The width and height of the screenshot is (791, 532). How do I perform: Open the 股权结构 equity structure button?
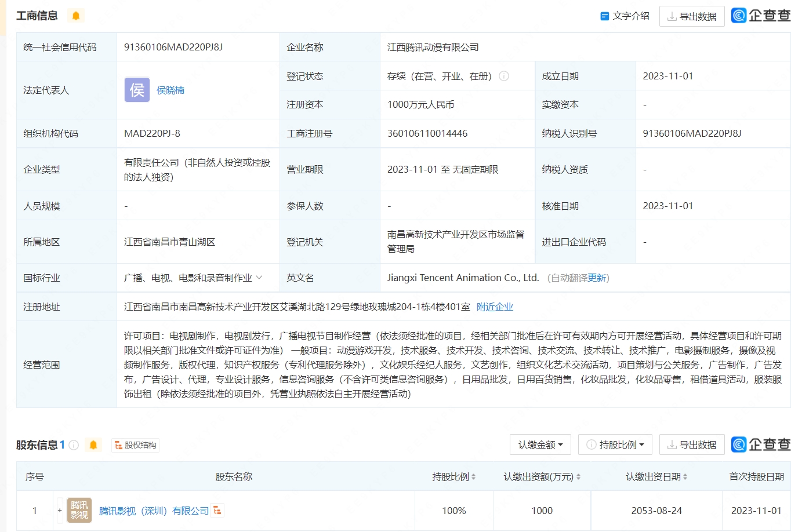(x=135, y=445)
